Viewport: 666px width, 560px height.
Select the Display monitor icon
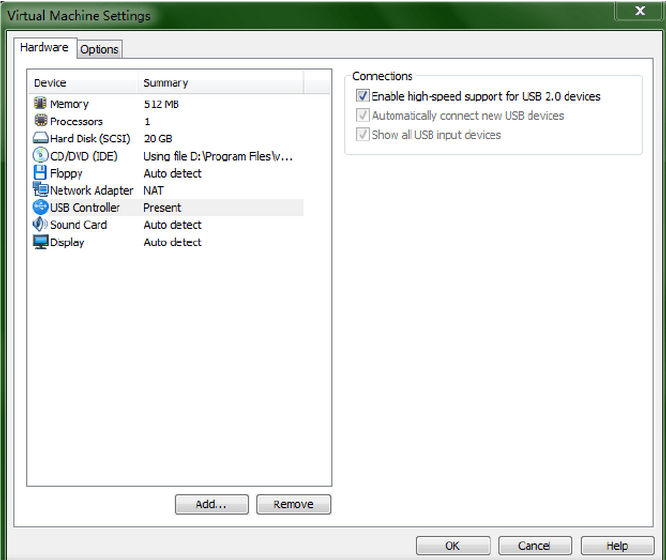pyautogui.click(x=40, y=242)
